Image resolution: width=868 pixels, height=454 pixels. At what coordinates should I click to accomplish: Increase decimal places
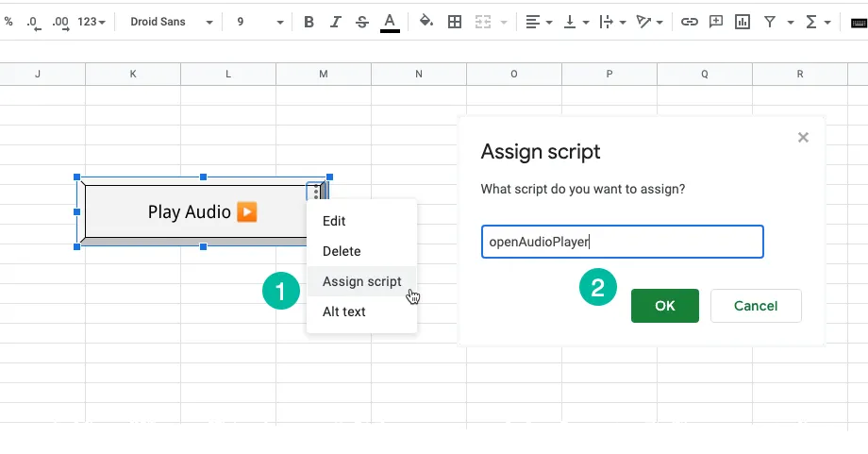point(60,22)
